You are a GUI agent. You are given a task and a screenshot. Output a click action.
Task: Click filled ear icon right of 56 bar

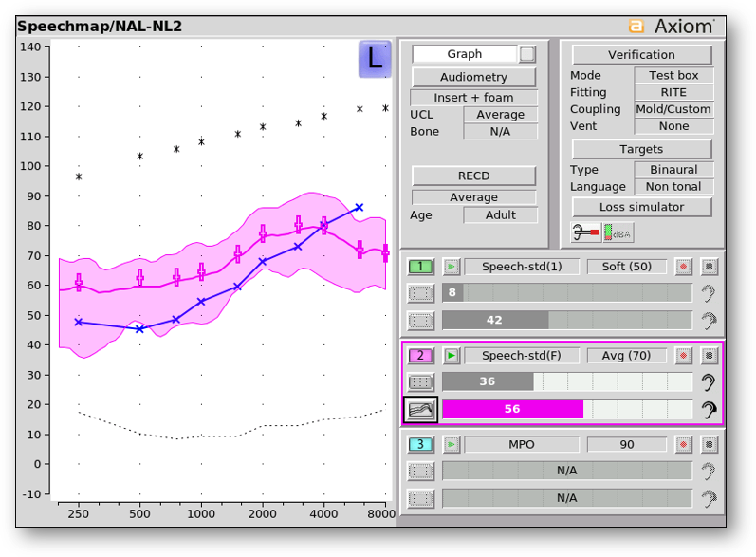[x=709, y=410]
